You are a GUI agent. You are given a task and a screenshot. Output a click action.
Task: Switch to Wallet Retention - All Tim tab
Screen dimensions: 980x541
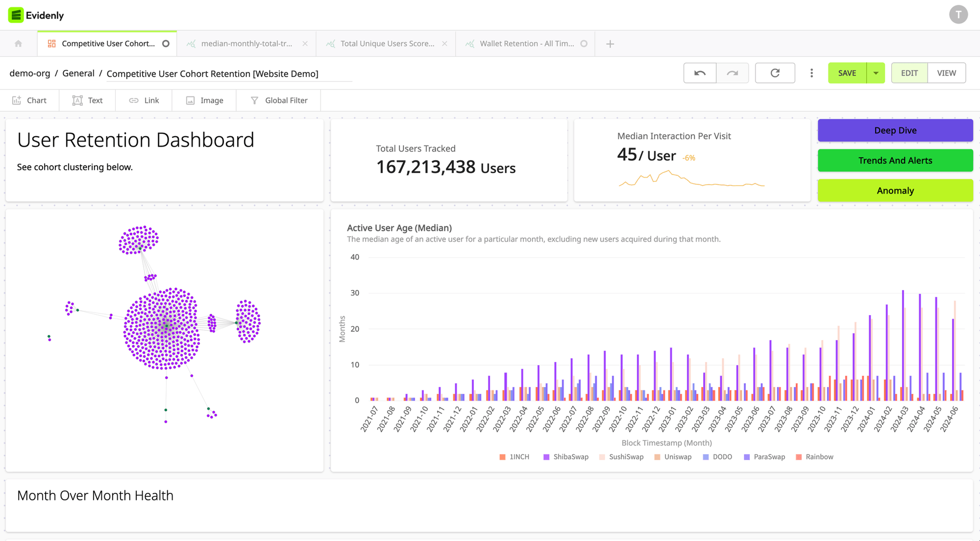(526, 44)
